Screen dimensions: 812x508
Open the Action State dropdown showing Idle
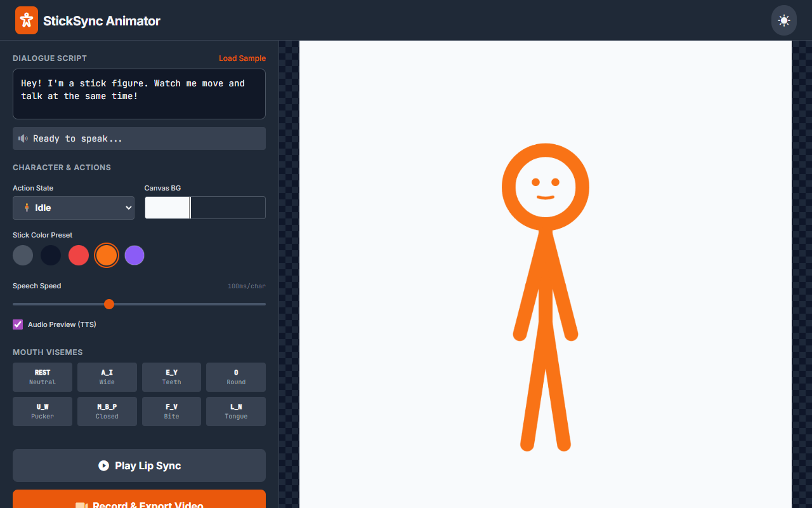pyautogui.click(x=73, y=207)
